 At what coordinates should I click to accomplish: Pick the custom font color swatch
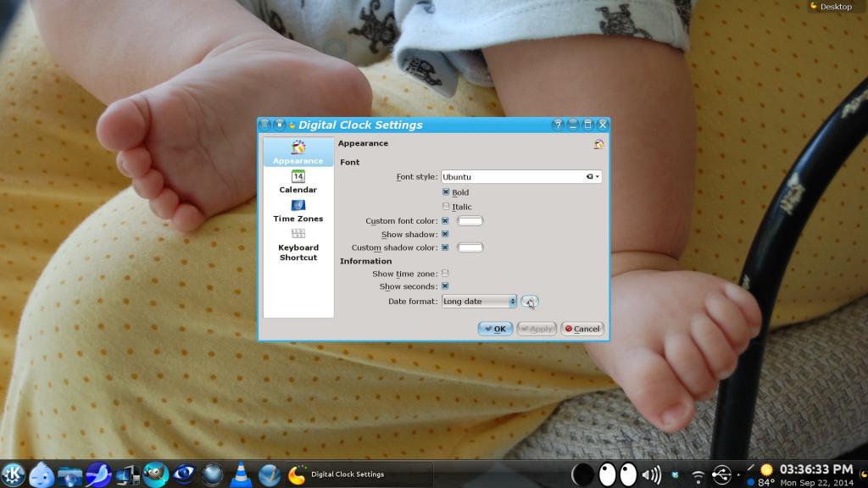pyautogui.click(x=470, y=221)
